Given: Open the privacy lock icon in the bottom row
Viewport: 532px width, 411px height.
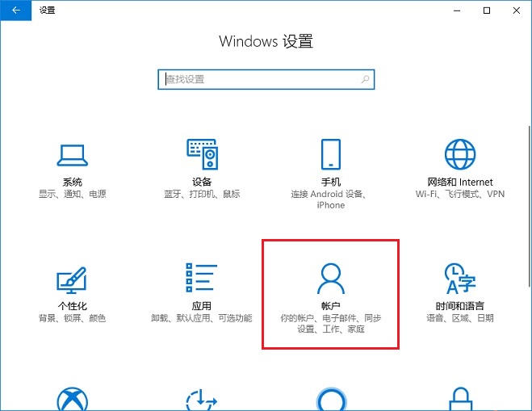Looking at the screenshot, I should point(460,401).
